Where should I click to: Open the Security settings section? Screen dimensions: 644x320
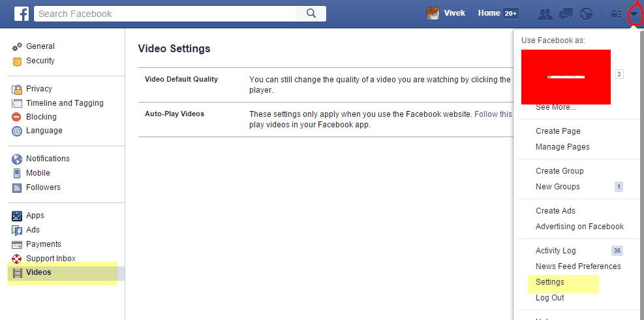click(40, 61)
